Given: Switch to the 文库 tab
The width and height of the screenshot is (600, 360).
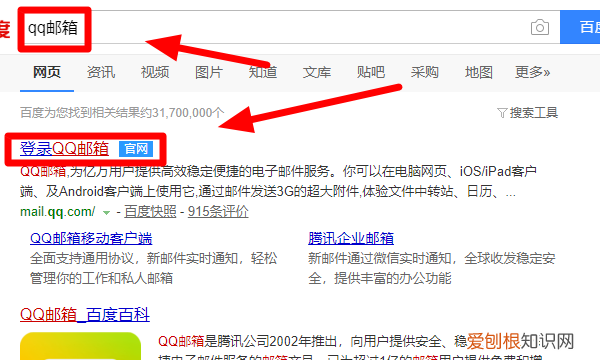Looking at the screenshot, I should [317, 72].
